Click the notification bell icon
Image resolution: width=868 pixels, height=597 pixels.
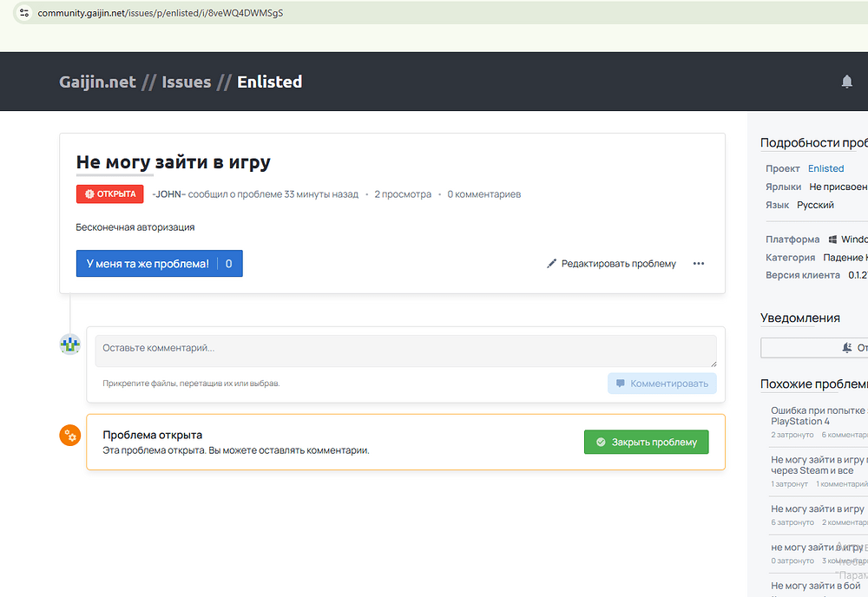pos(846,82)
